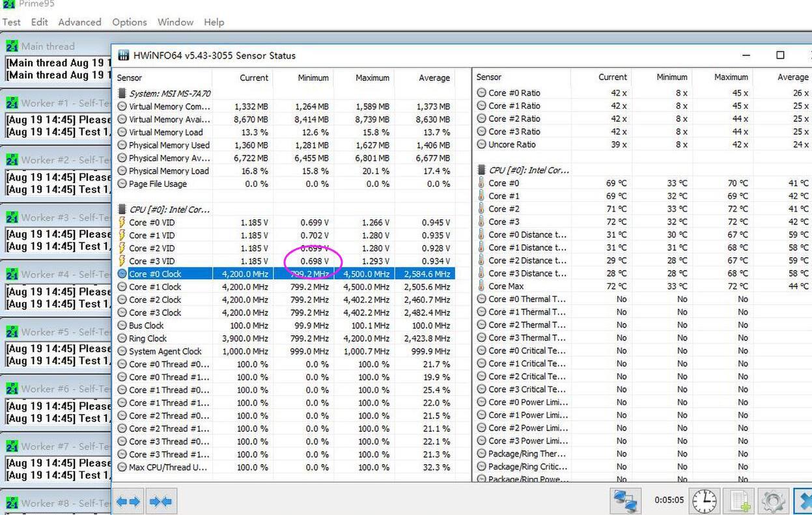812x515 pixels.
Task: Maximize the HWiNFO64 Sensor Status window
Action: click(x=780, y=55)
